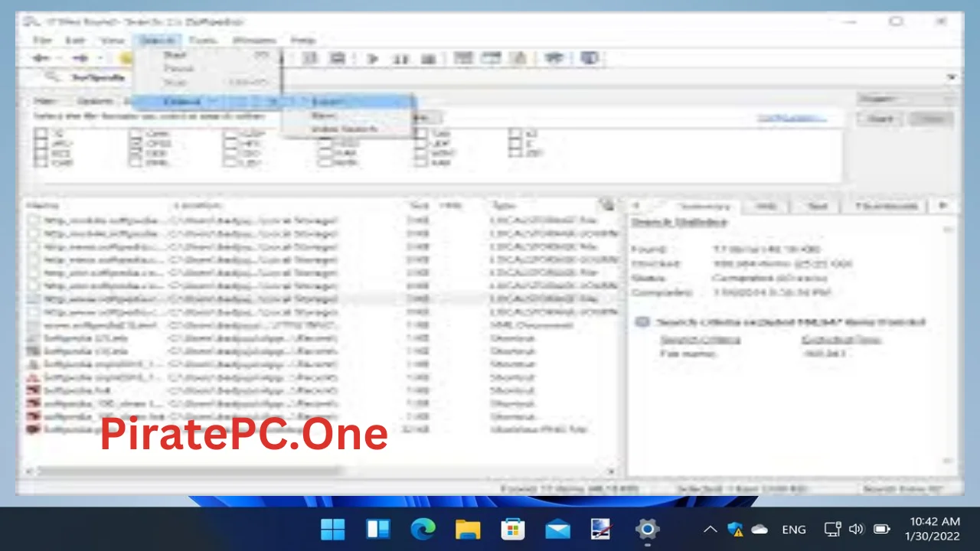Click the ENG language indicator
The height and width of the screenshot is (551, 980).
pos(793,529)
